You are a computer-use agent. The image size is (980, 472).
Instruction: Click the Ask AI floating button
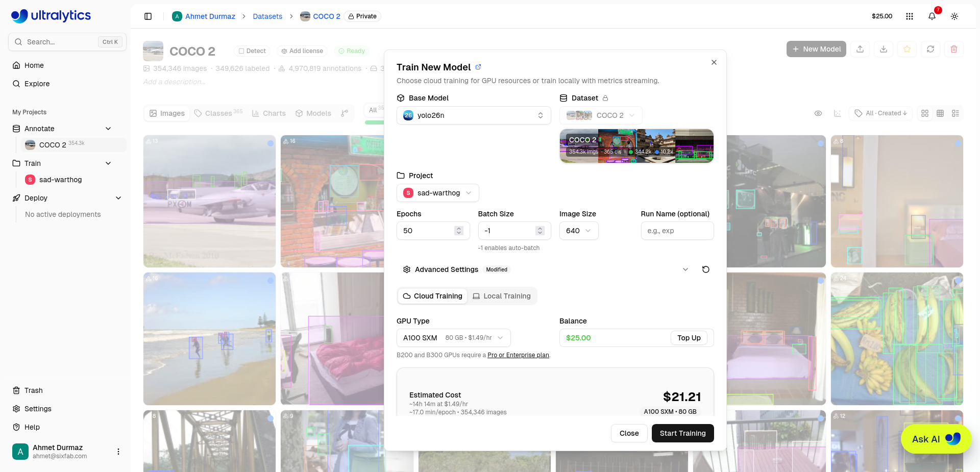pos(936,439)
